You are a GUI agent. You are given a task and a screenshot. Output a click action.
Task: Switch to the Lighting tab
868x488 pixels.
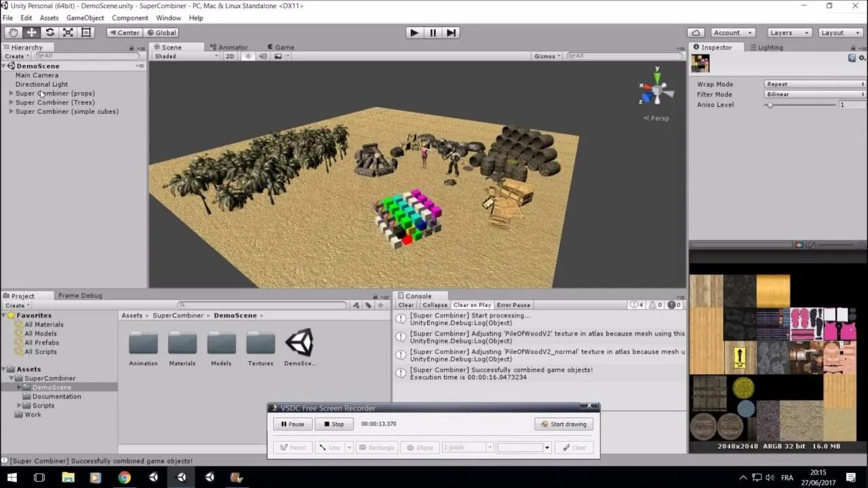766,47
